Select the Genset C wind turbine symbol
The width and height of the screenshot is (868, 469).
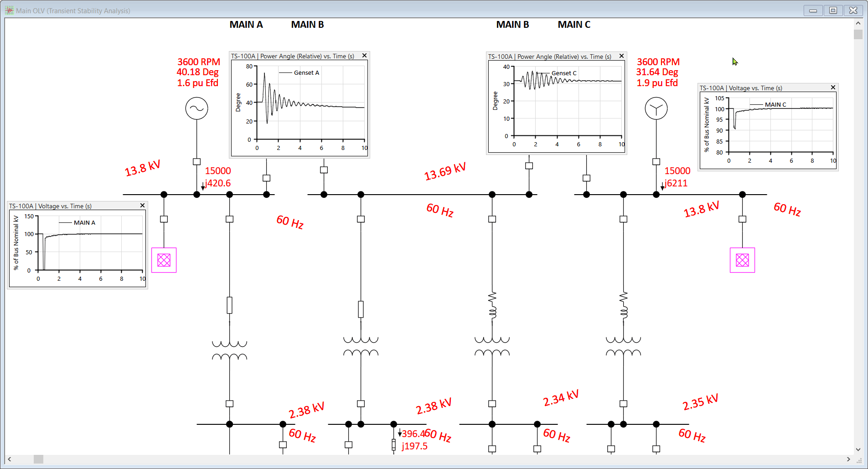(x=656, y=108)
